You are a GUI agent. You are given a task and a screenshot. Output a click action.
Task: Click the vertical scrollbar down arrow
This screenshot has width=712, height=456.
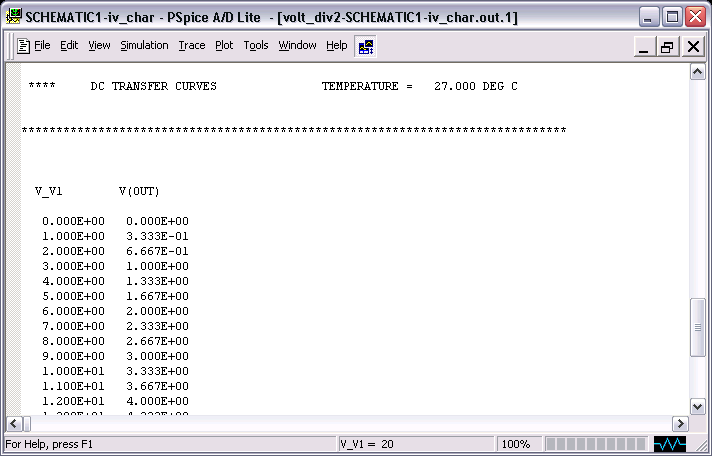(697, 406)
